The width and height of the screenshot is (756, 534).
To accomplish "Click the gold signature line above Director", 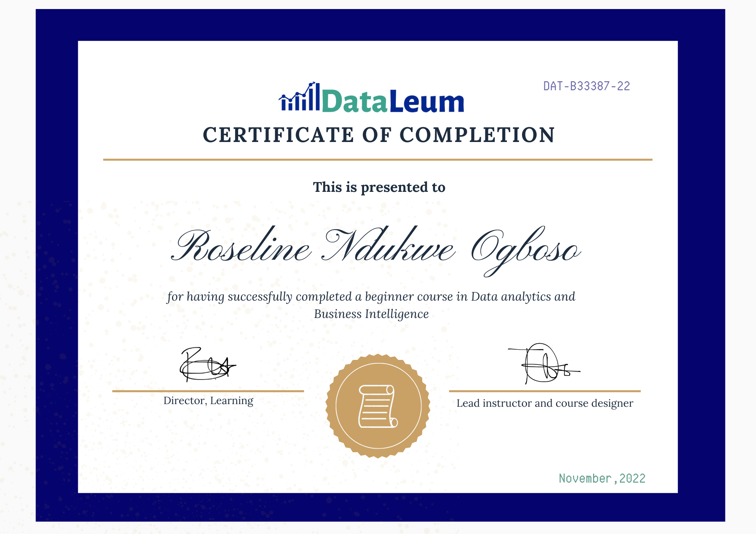I will tap(208, 391).
